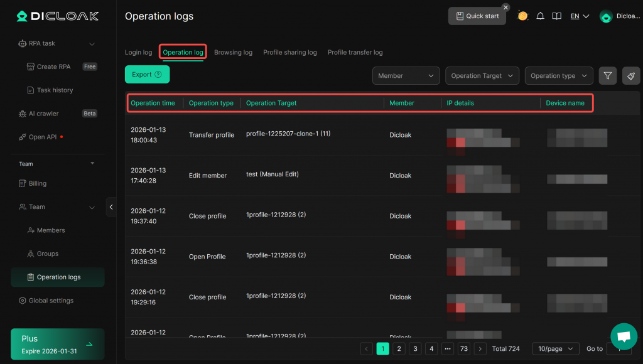This screenshot has height=364, width=643.
Task: Collapse the sidebar with arrow handle
Action: coord(111,207)
